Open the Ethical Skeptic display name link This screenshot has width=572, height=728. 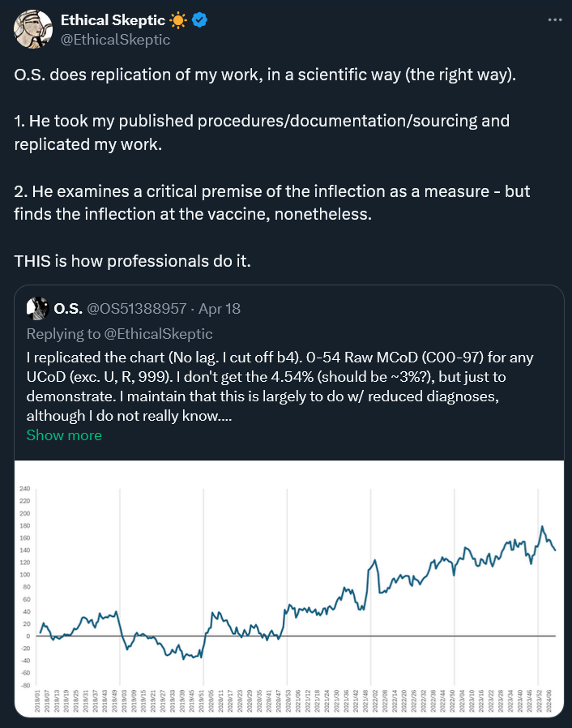113,19
